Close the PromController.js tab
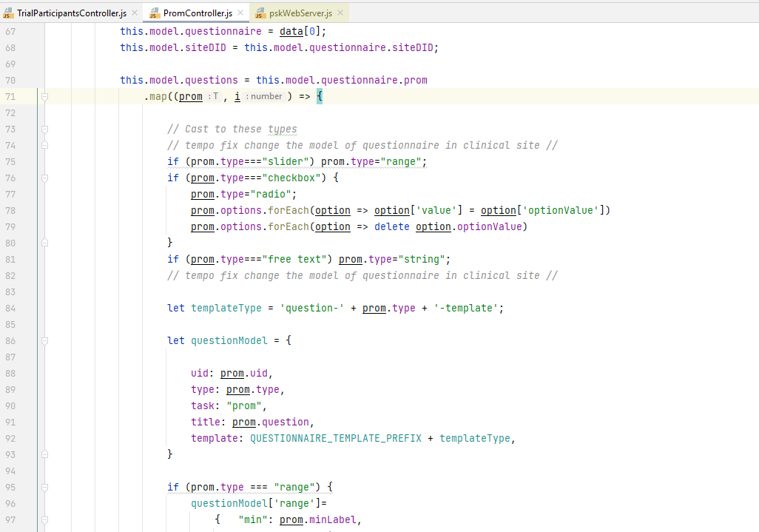Image resolution: width=759 pixels, height=532 pixels. [x=240, y=13]
